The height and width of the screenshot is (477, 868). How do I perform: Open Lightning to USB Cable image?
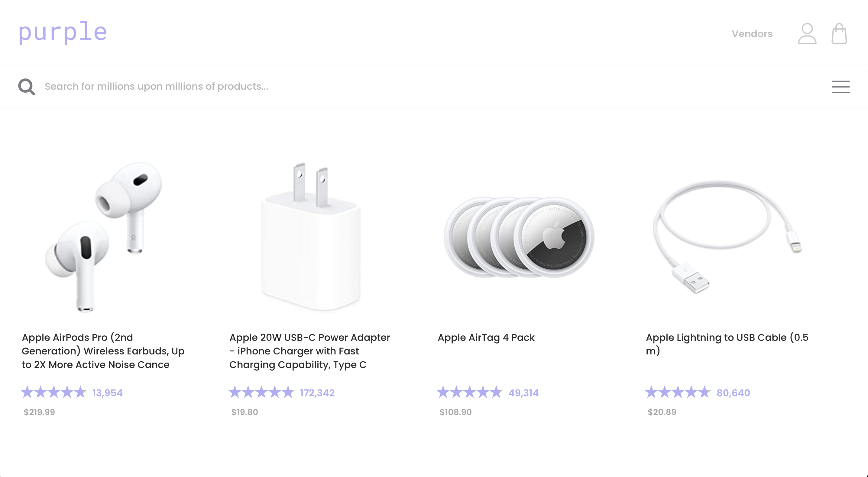click(x=727, y=237)
